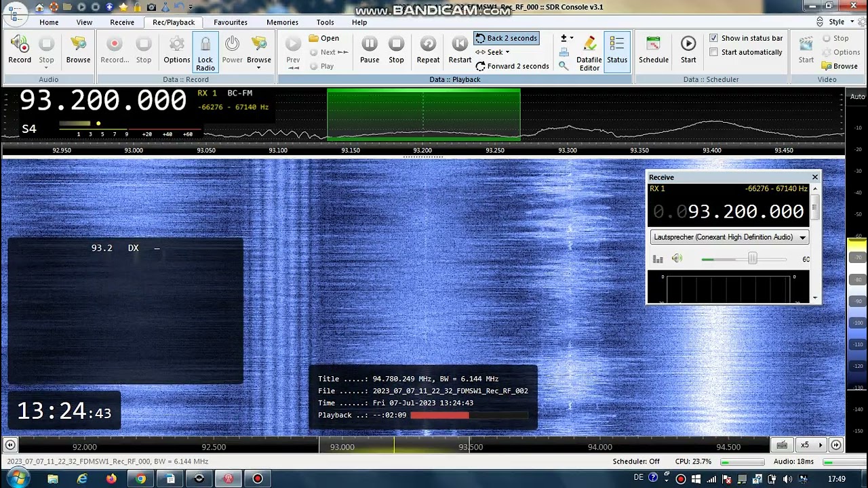Click the magnifier search icon in playback group

564,66
